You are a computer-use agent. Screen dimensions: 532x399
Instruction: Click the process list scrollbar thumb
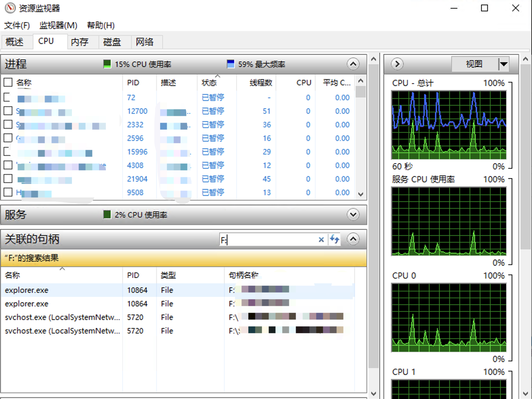point(361,92)
